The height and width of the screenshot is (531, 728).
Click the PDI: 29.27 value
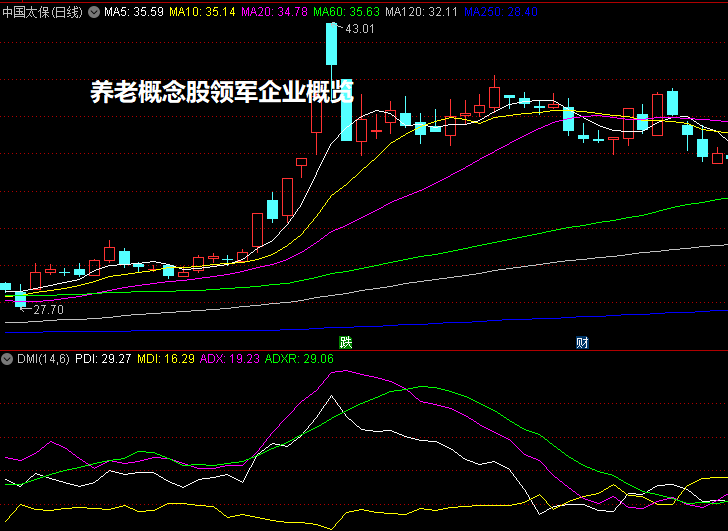coord(103,359)
